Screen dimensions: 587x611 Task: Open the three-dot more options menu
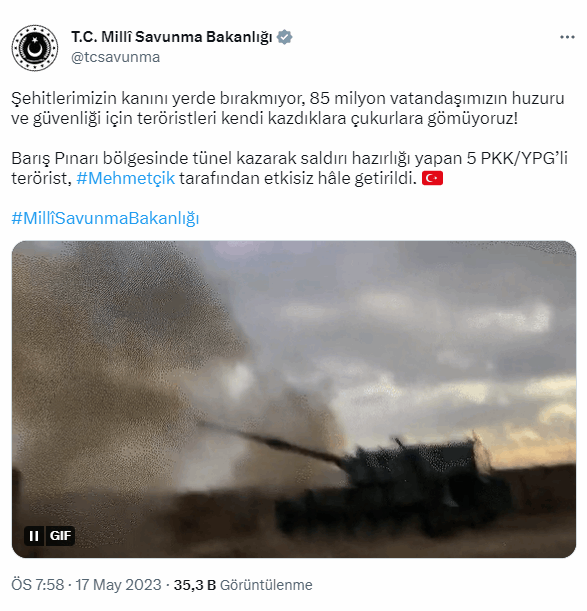tap(567, 37)
